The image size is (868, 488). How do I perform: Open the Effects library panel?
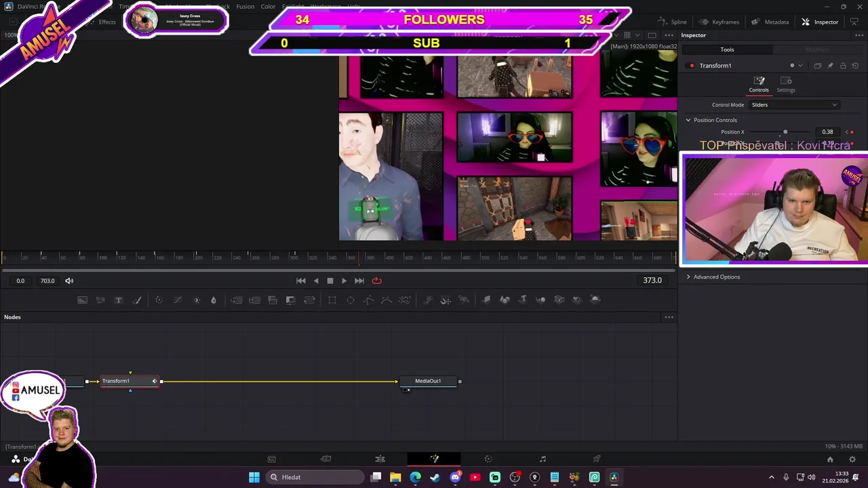102,22
